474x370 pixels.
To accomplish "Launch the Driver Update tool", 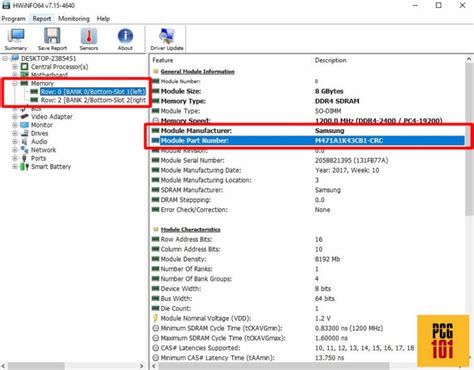I will 167,39.
